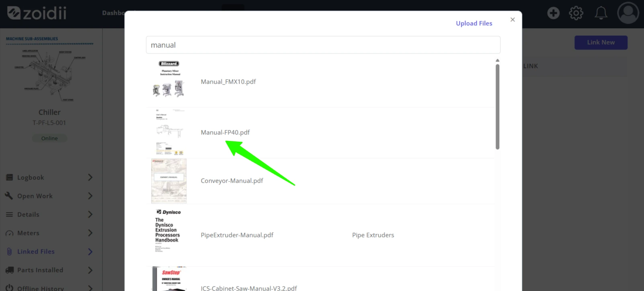Select ICS-Cabinet-Saw-Manual-V3.2.pdf file name

[249, 288]
